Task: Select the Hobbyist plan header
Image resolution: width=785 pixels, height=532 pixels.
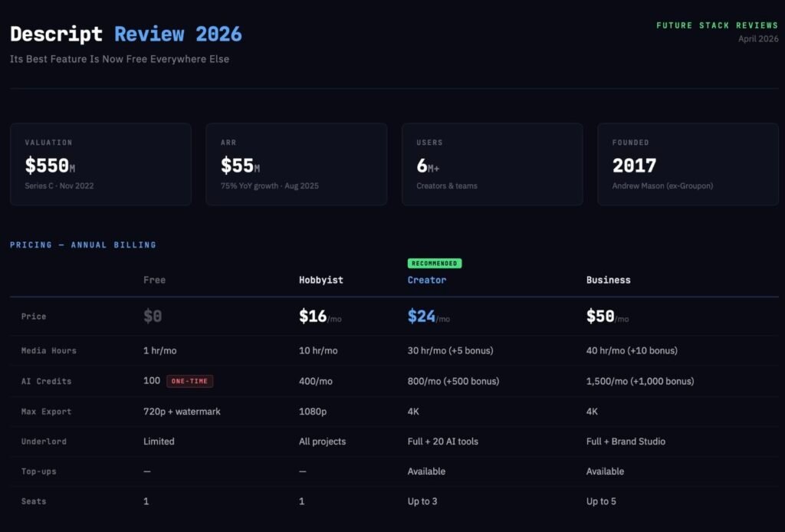Action: point(320,280)
